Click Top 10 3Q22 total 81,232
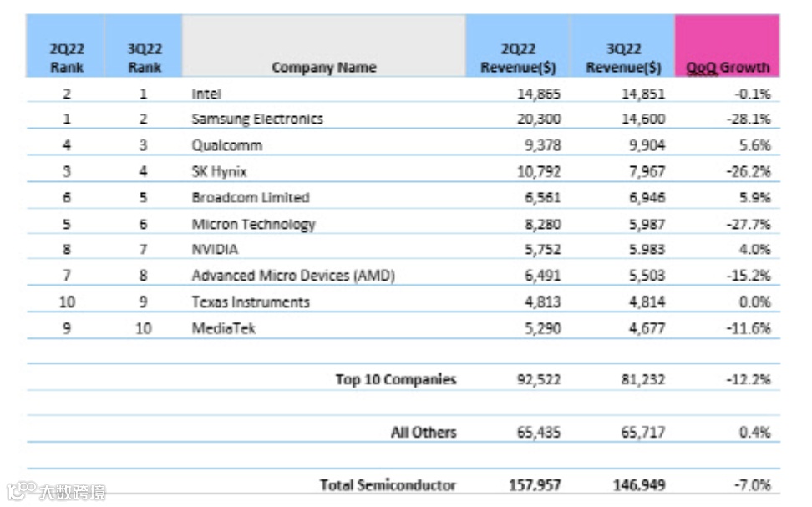Viewport: 812px width, 507px height. coord(643,379)
